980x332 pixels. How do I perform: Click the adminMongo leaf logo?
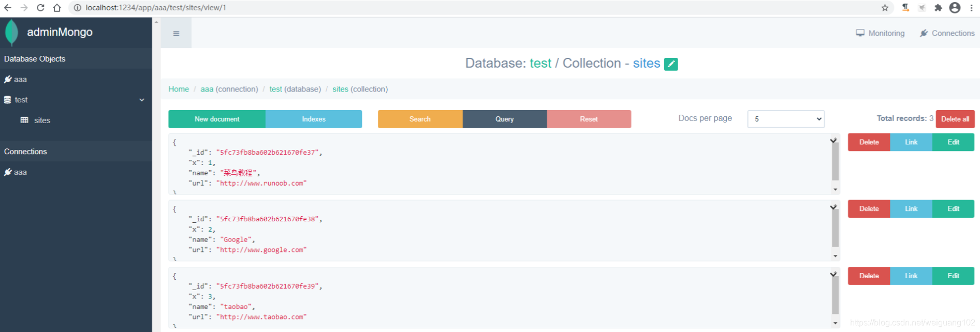pyautogui.click(x=11, y=33)
